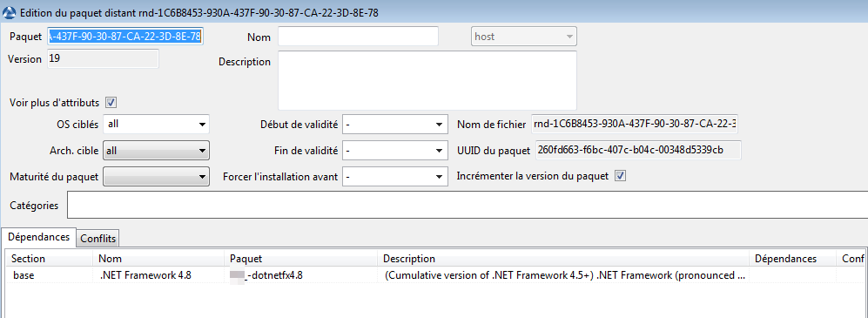Image resolution: width=868 pixels, height=318 pixels.
Task: Switch to the Conflits tab
Action: 98,239
